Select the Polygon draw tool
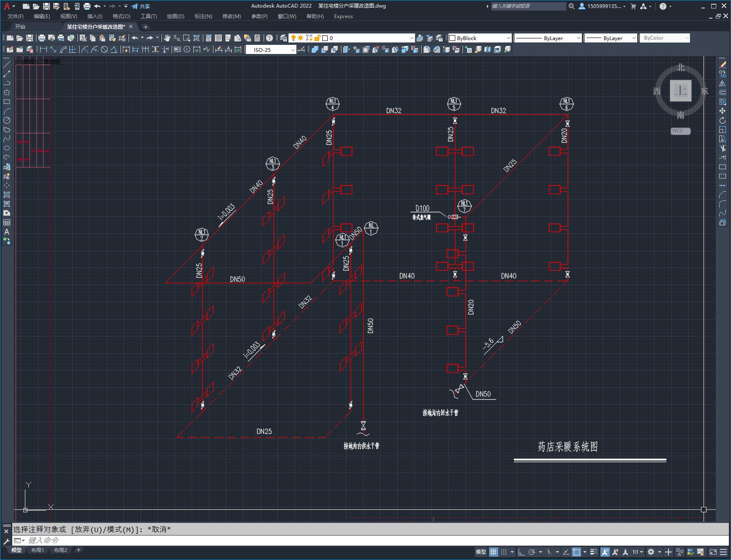Image resolution: width=731 pixels, height=560 pixels. (x=7, y=92)
